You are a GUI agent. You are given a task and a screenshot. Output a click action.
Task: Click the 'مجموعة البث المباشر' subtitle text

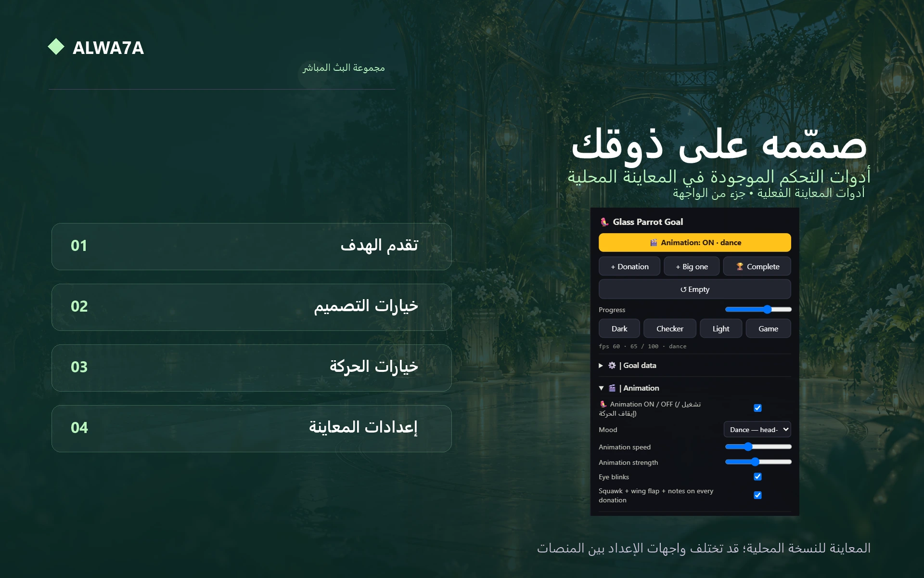click(344, 68)
